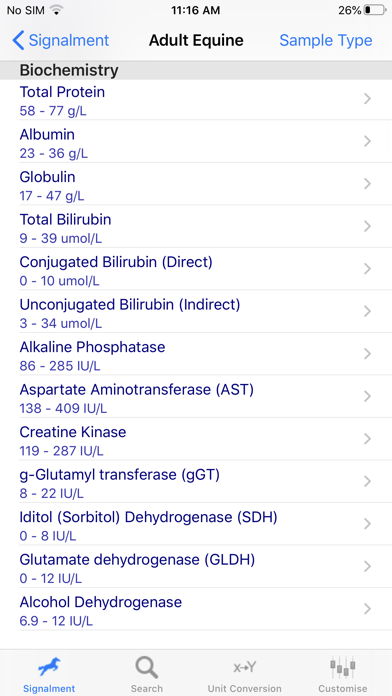The image size is (392, 696).
Task: Select the Sample Type button
Action: click(x=326, y=40)
